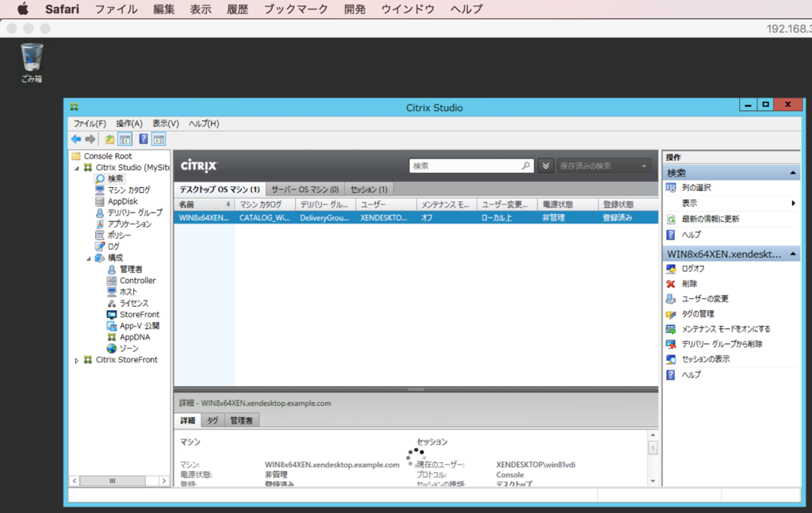Click the back arrow toolbar icon
The height and width of the screenshot is (513, 812).
coord(76,139)
